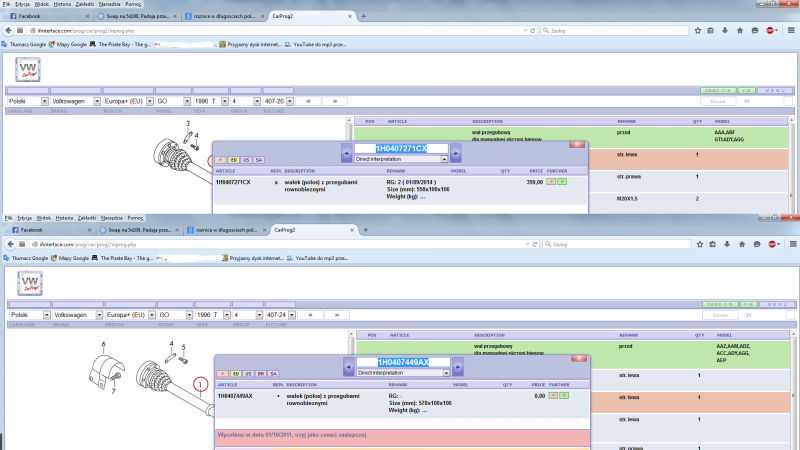Image resolution: width=800 pixels, height=450 pixels.
Task: Switch to Swap na 5x100 tab in bottom window
Action: pos(138,230)
